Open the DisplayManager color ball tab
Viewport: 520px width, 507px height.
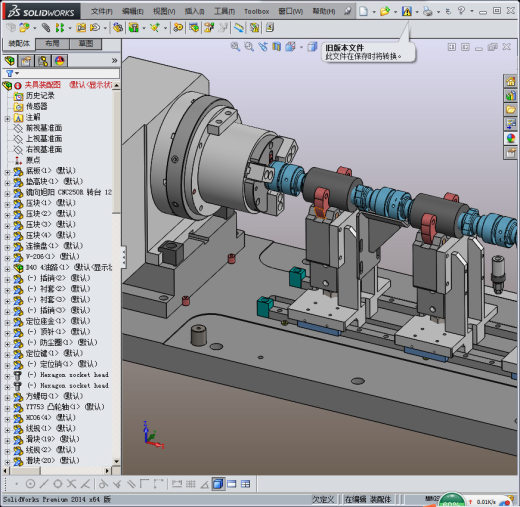pos(60,61)
